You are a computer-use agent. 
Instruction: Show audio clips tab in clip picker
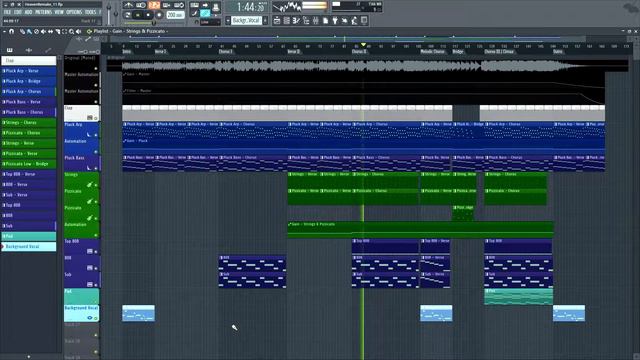29,50
